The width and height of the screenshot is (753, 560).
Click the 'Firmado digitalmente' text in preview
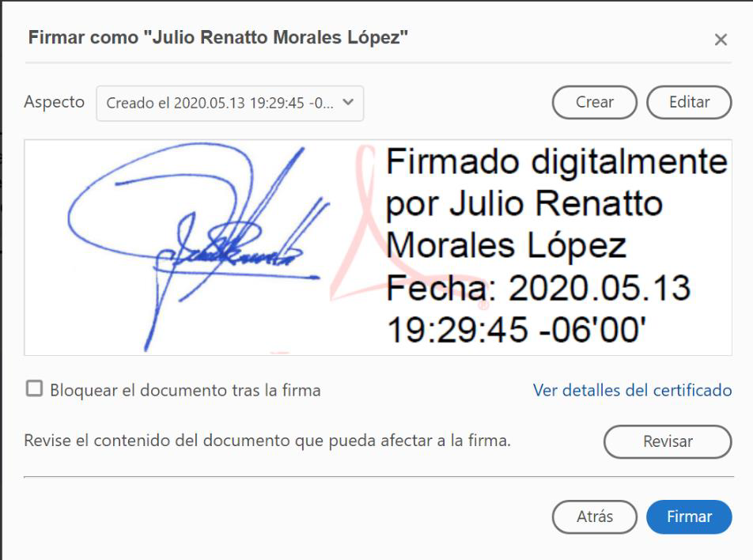556,162
